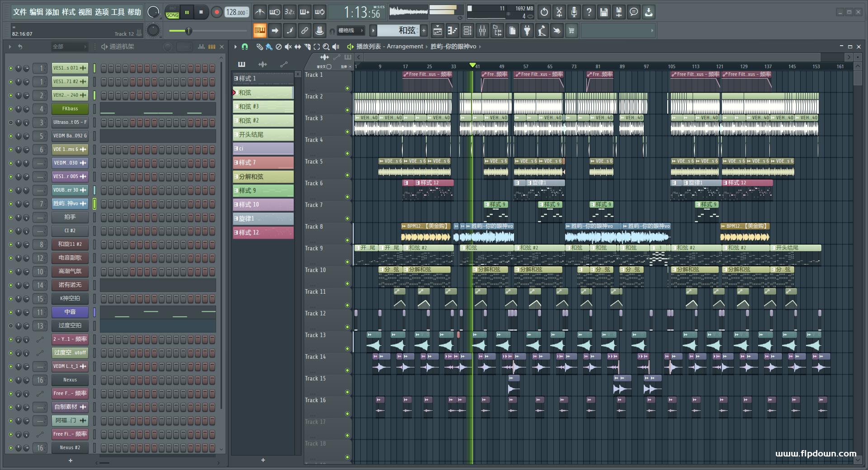Select the playback speaker tool in playlist

pyautogui.click(x=335, y=47)
